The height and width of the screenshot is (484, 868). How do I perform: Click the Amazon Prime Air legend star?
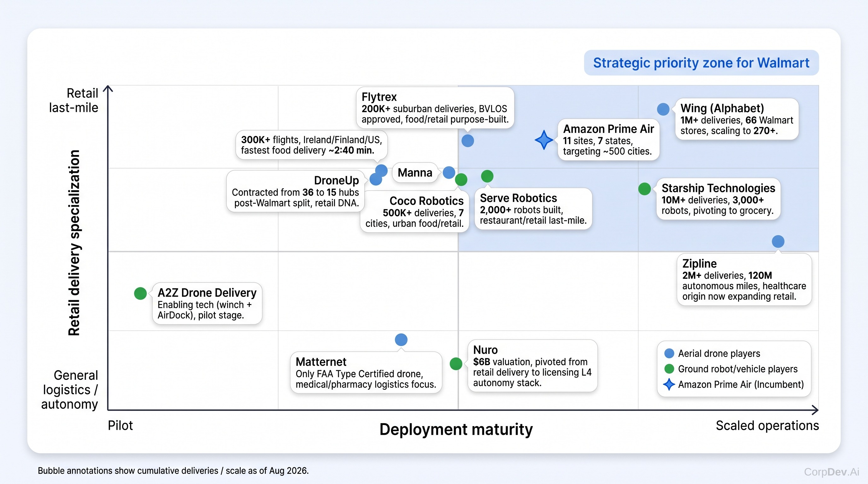click(x=669, y=384)
